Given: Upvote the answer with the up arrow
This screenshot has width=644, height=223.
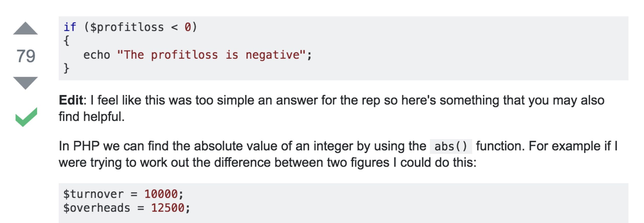Looking at the screenshot, I should coord(25,28).
